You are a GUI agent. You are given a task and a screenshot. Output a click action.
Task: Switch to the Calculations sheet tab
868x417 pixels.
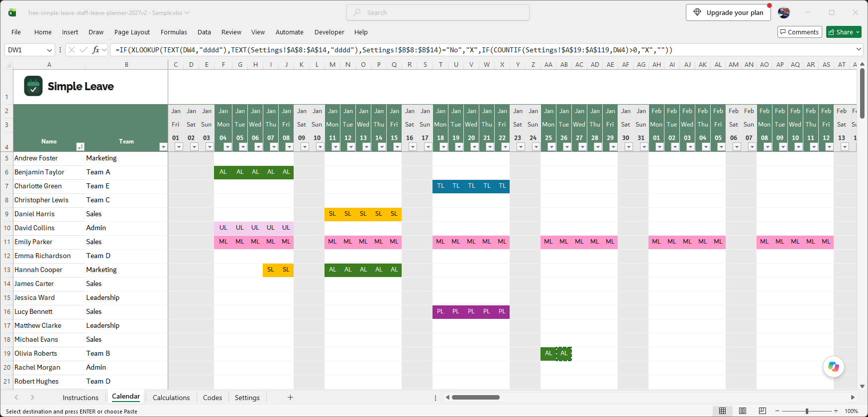[x=171, y=398]
